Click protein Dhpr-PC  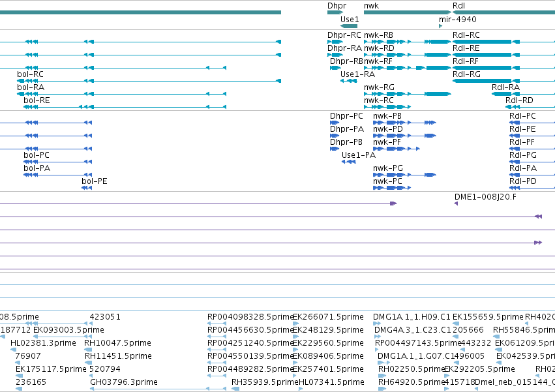click(346, 116)
